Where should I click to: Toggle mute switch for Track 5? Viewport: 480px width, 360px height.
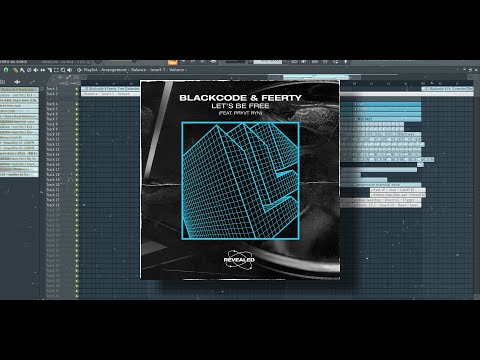(77, 109)
